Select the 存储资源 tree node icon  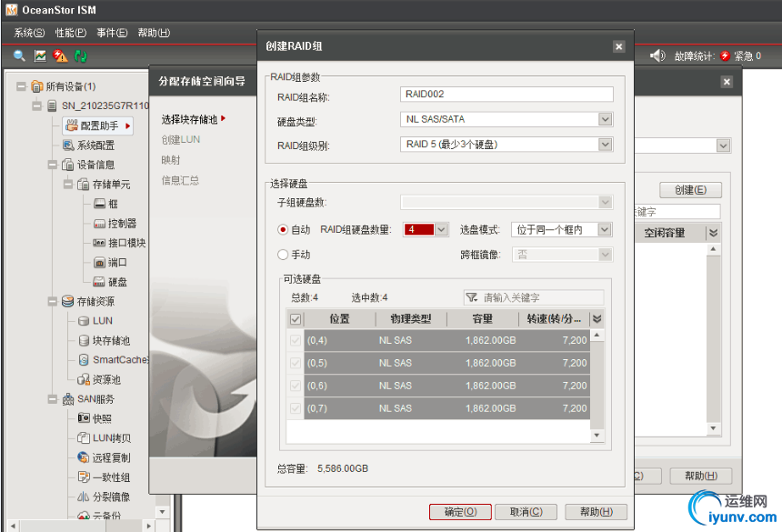point(68,301)
